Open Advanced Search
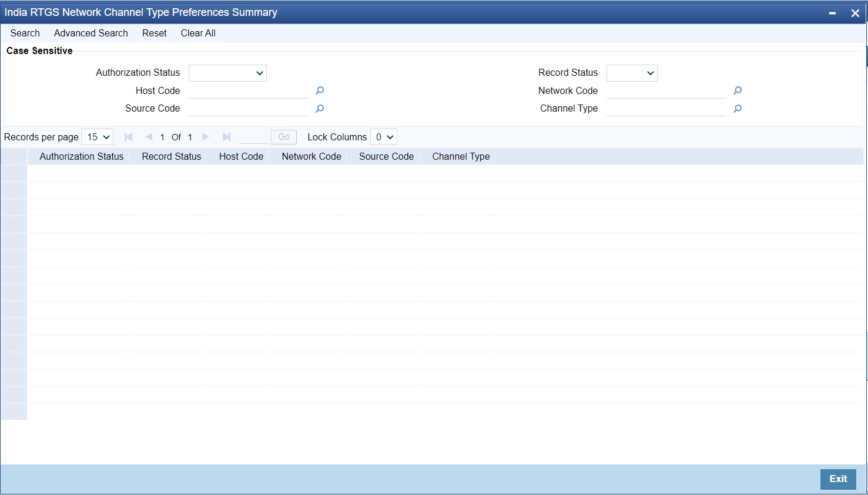868x495 pixels. coord(91,33)
